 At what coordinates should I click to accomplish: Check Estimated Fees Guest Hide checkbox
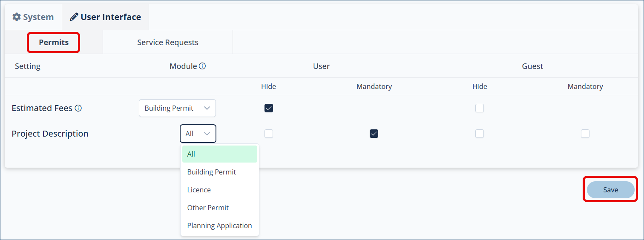(x=480, y=108)
